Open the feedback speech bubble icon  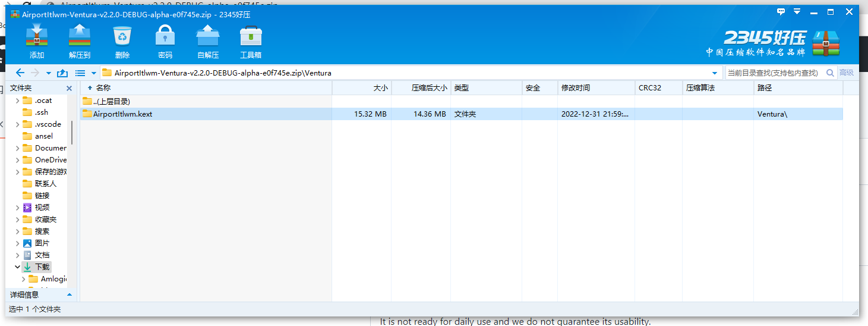click(x=781, y=12)
